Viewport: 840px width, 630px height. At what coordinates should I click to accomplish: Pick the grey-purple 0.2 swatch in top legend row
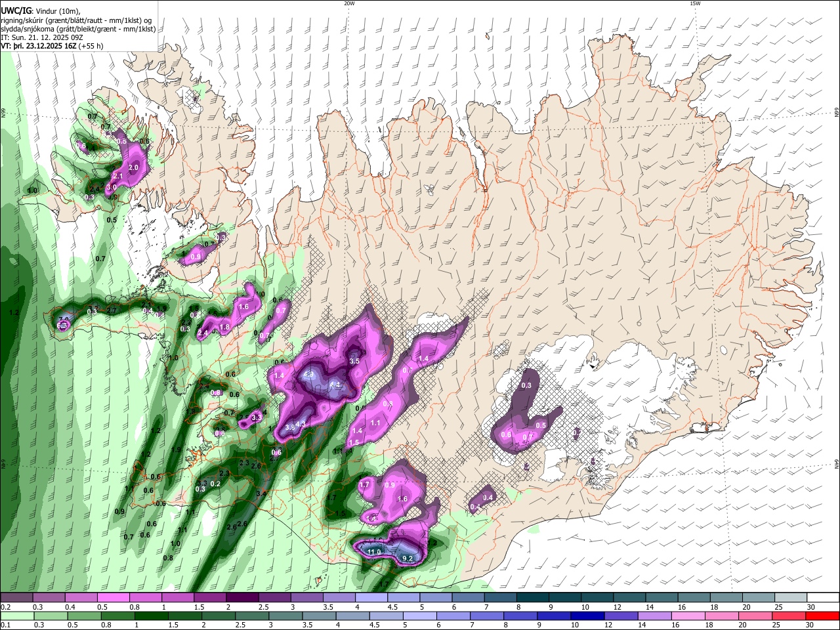(x=16, y=598)
